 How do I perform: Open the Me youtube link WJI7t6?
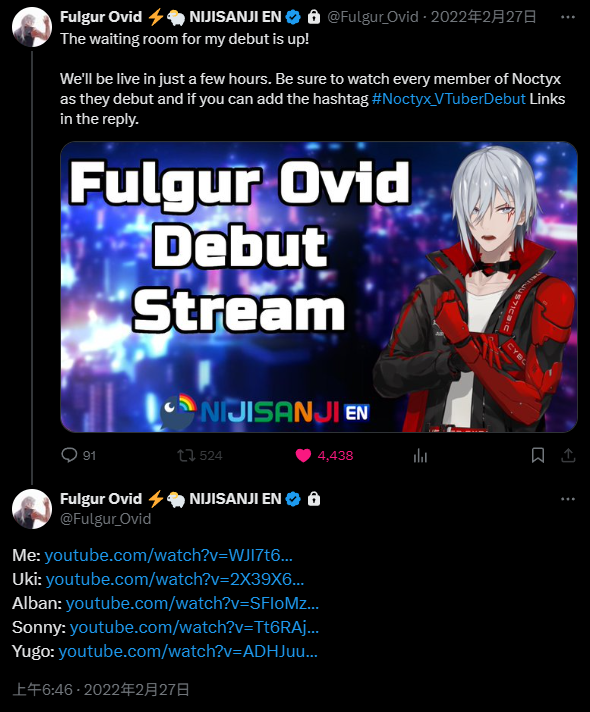point(169,555)
